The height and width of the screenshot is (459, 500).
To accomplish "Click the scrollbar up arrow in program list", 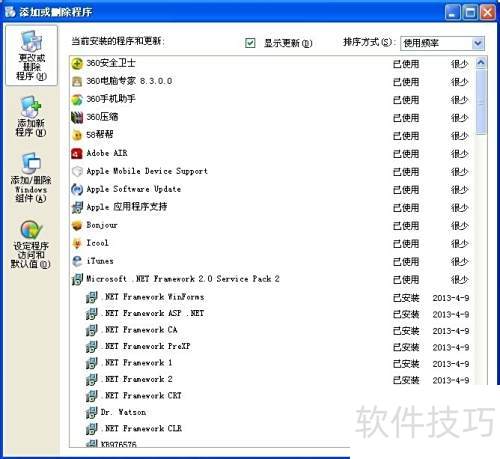I will click(481, 63).
